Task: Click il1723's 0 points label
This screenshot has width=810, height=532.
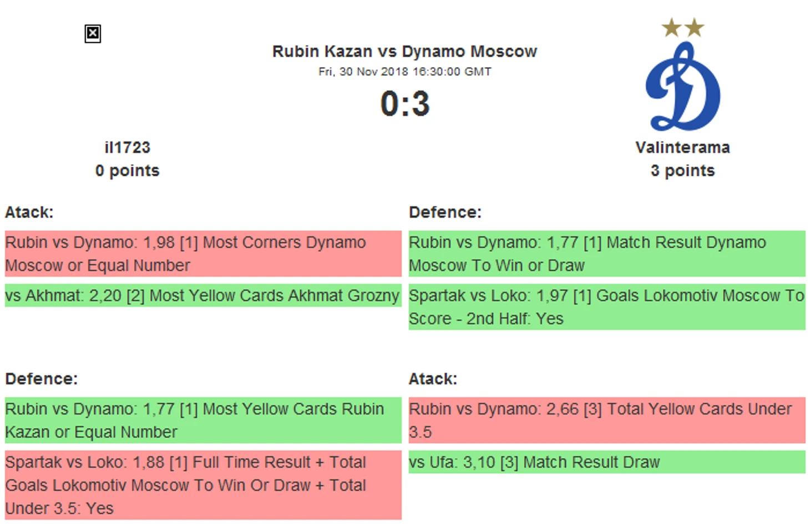Action: click(x=127, y=171)
